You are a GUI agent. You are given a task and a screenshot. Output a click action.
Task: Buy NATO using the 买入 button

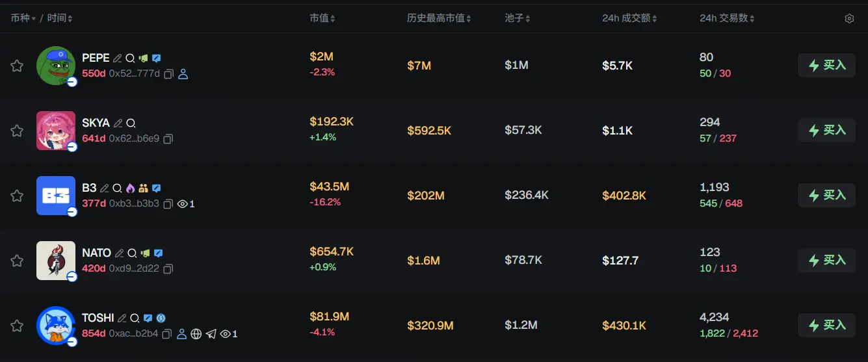pyautogui.click(x=826, y=260)
